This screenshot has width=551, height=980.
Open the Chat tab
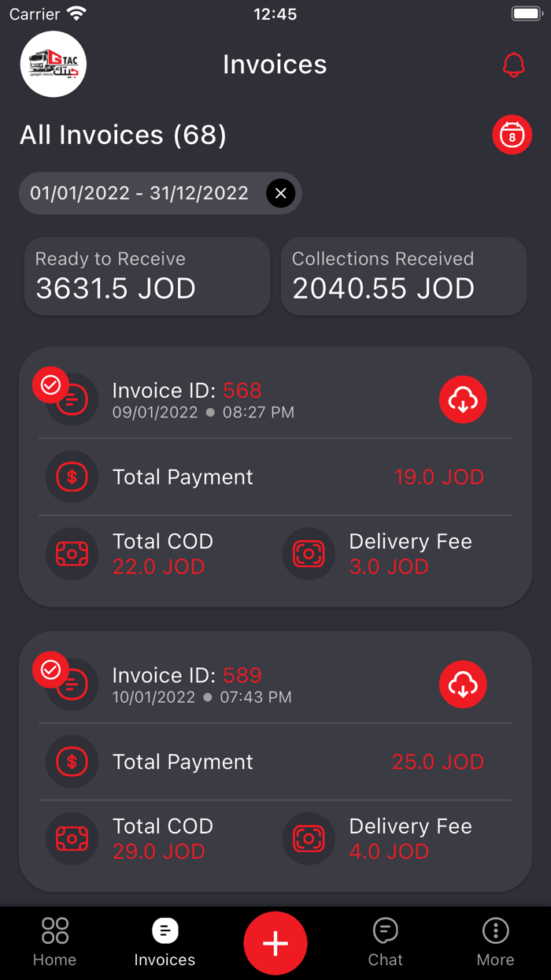(386, 942)
